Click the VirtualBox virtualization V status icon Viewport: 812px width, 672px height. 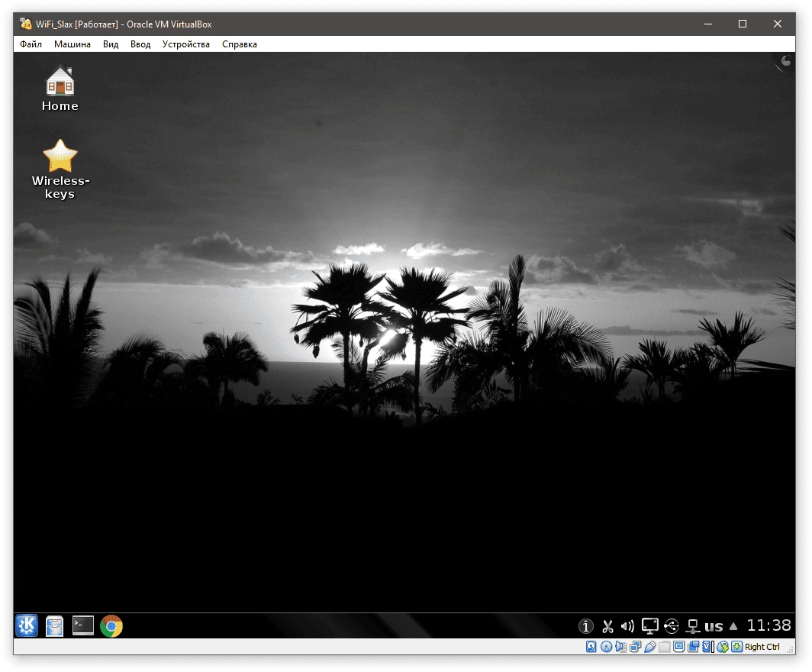pos(708,647)
